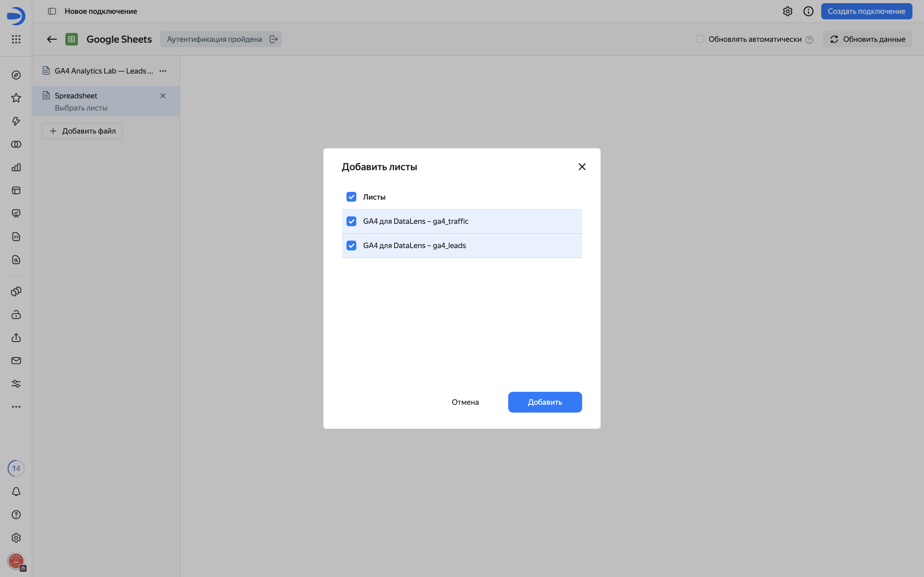The width and height of the screenshot is (924, 577).
Task: Click the back arrow next to Google Sheets
Action: coord(52,39)
